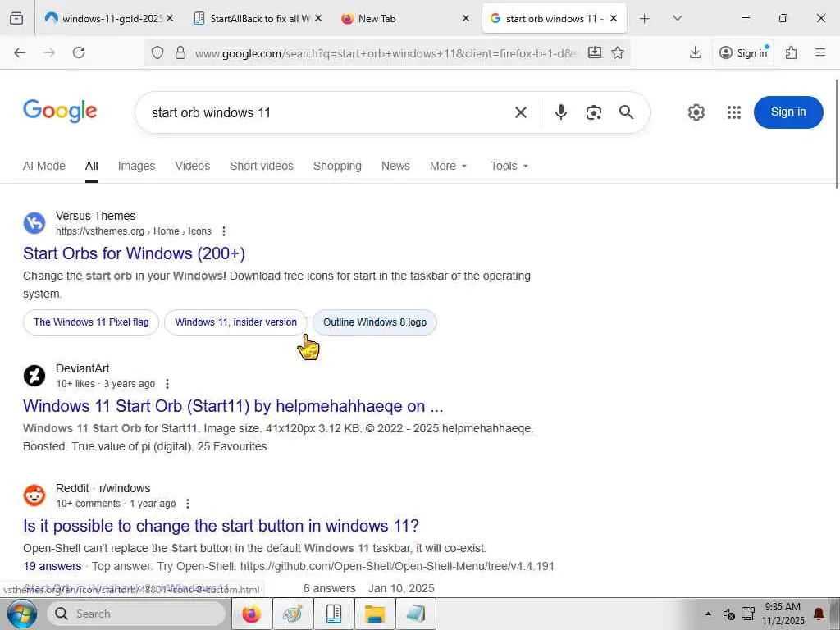
Task: Open 'Windows 11 Start Orb (Start11)' DeviantArt result
Action: tap(233, 406)
